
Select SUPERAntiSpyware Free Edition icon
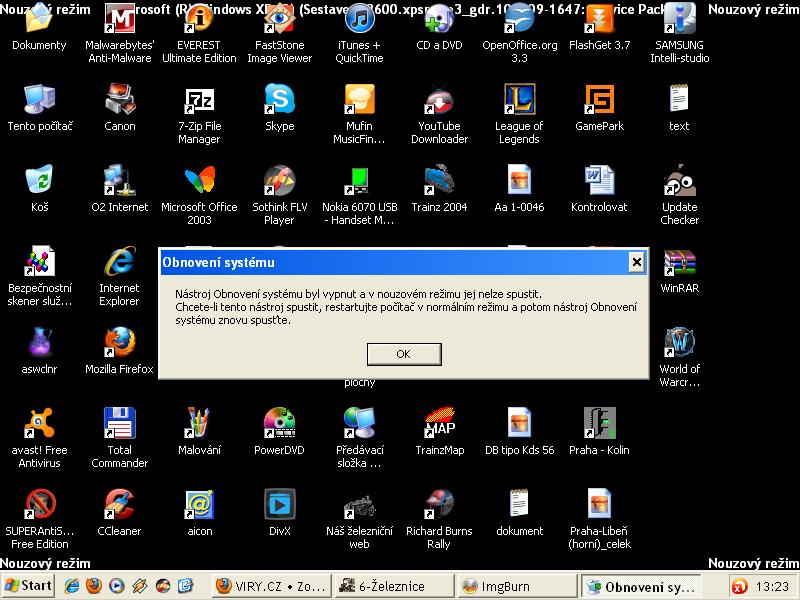pyautogui.click(x=39, y=504)
